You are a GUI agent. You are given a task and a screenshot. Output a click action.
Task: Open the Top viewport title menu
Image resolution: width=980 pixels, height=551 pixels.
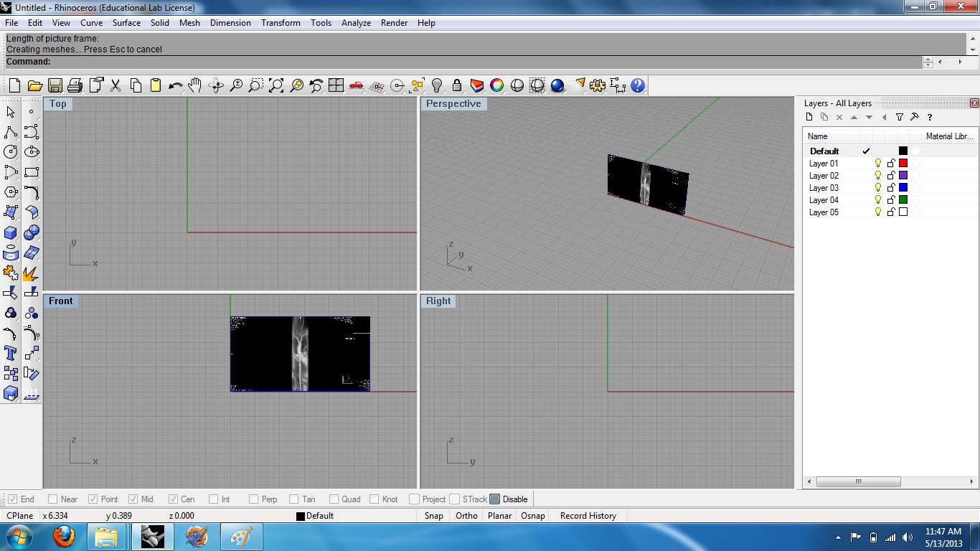[x=58, y=103]
